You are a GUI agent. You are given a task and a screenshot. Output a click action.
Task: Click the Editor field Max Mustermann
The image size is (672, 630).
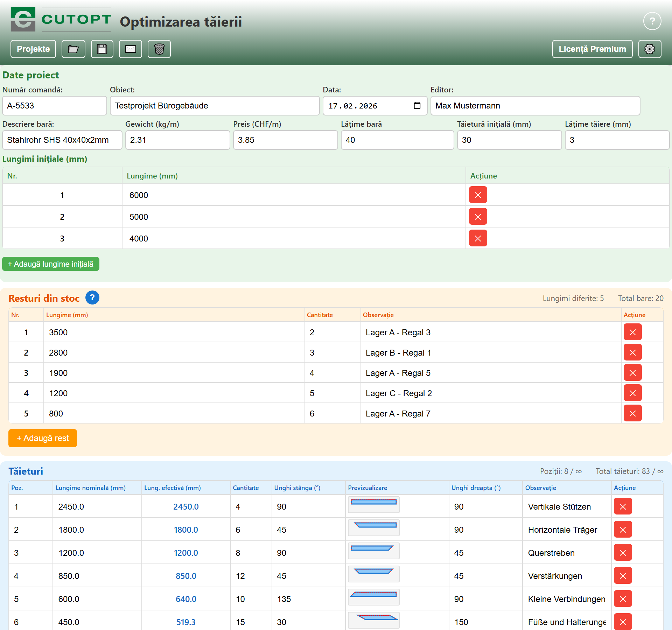[x=535, y=106]
